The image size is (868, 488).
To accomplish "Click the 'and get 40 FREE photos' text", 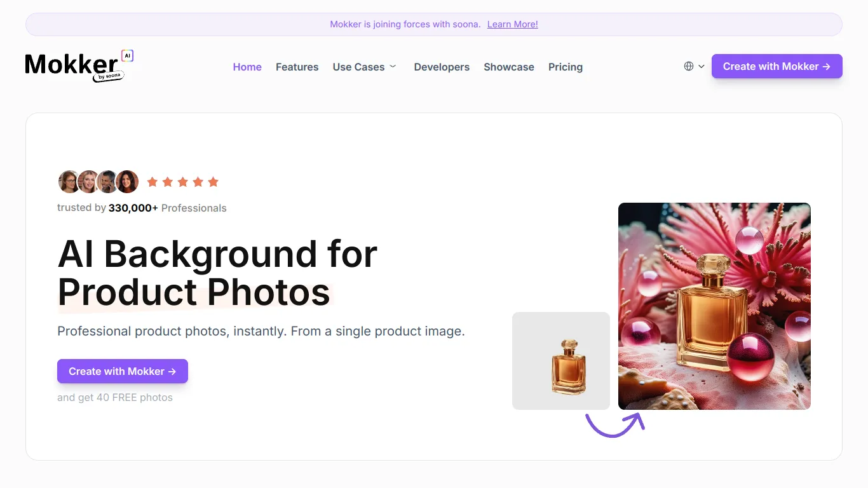I will 115,397.
